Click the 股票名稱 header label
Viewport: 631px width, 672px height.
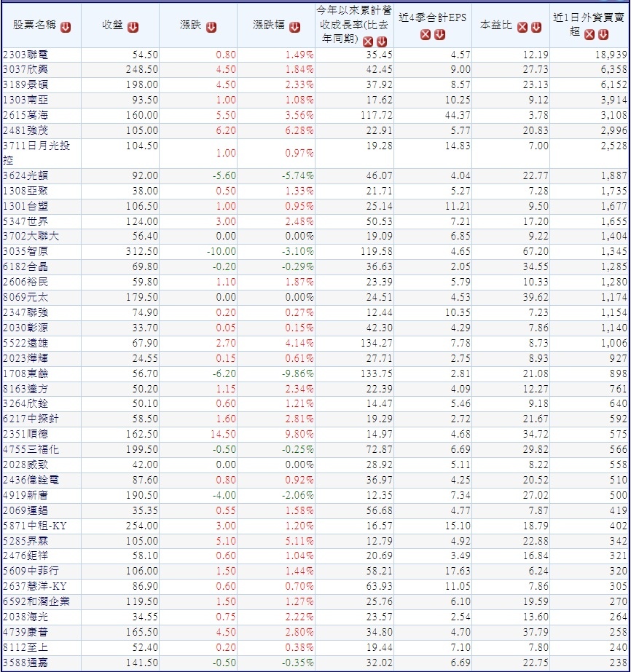(34, 25)
